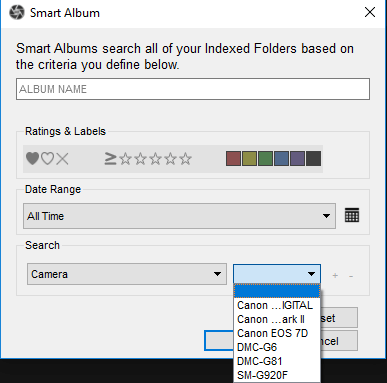387x383 pixels.
Task: Choose DMC-G81 from camera list
Action: (x=277, y=361)
